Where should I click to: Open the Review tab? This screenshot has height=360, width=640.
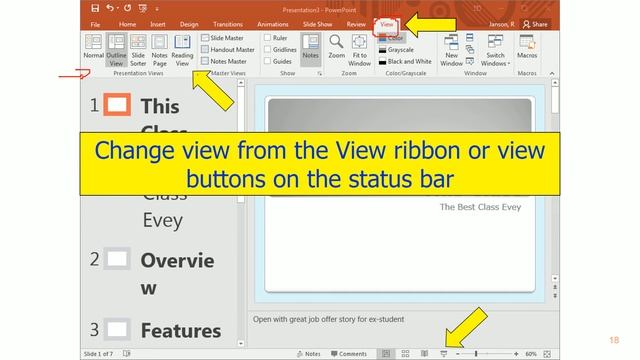[x=356, y=24]
